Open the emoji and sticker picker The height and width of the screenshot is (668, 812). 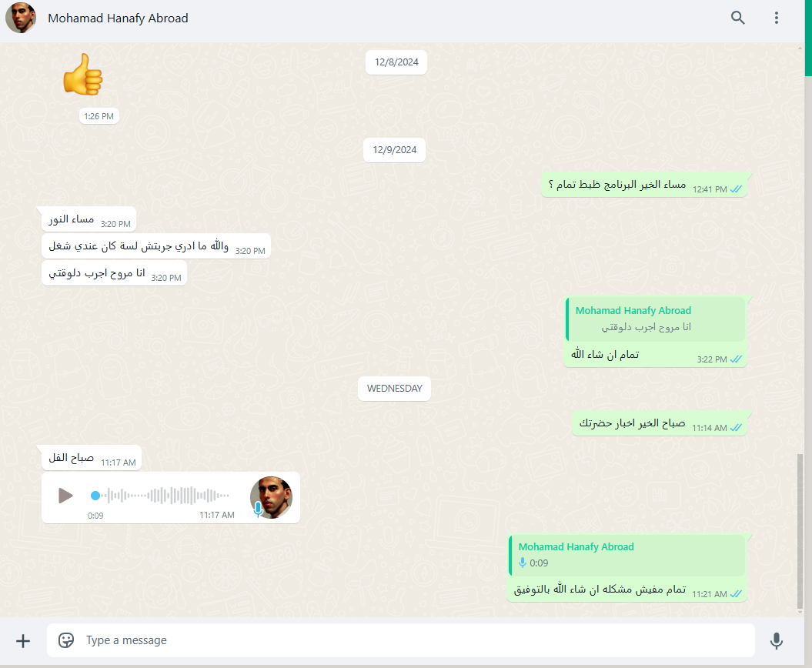click(x=65, y=640)
